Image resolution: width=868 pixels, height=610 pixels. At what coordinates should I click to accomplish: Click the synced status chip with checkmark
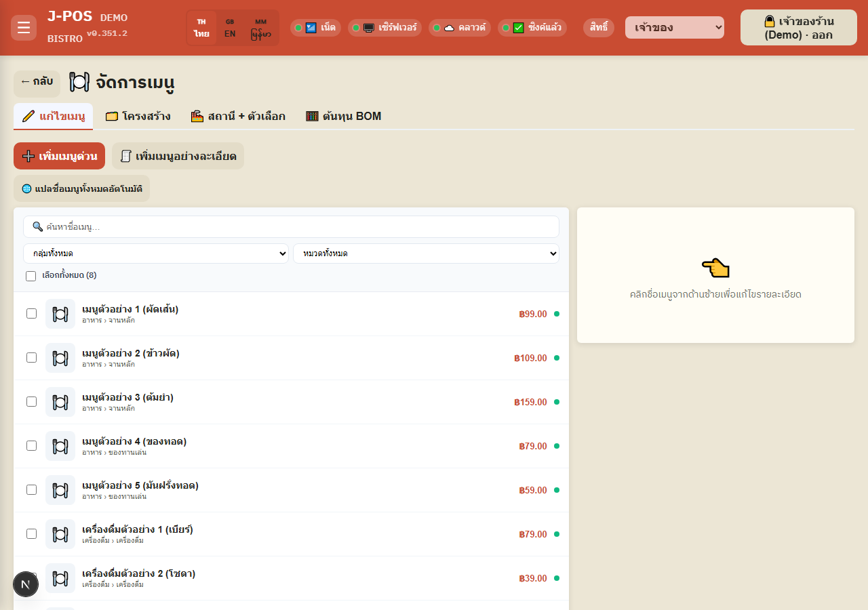tap(532, 28)
